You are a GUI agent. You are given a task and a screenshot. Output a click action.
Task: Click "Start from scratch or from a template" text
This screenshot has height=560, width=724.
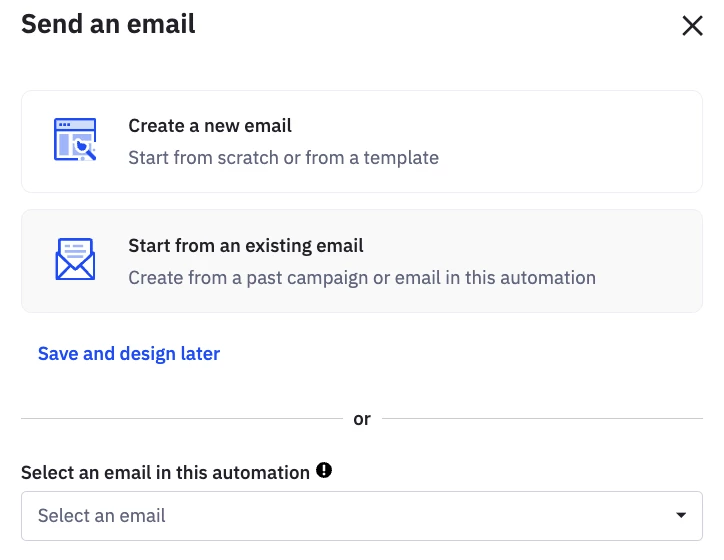[283, 158]
